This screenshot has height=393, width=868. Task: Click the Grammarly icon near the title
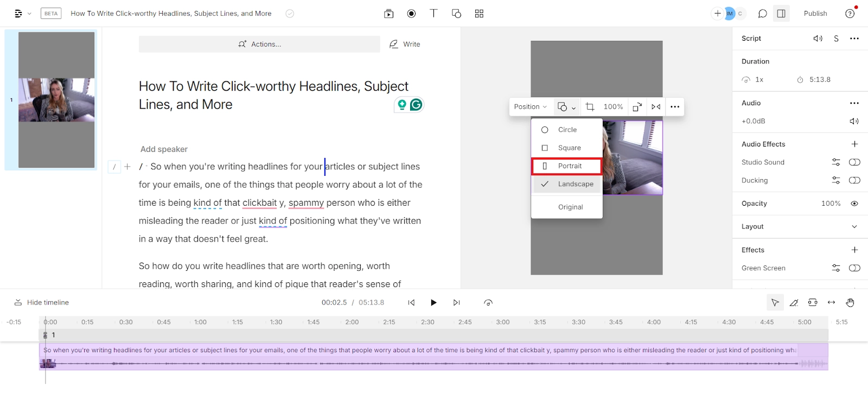tap(416, 105)
